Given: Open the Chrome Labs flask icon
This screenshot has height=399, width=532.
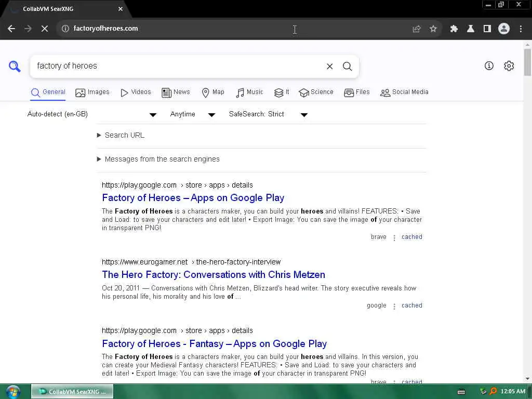Looking at the screenshot, I should click(471, 29).
